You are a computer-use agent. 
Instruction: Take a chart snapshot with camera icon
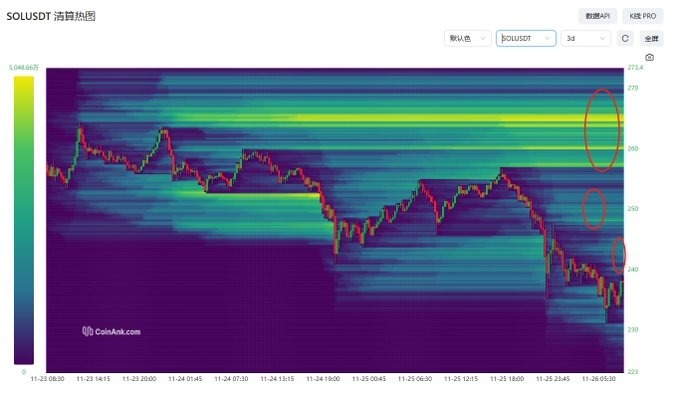coord(649,57)
